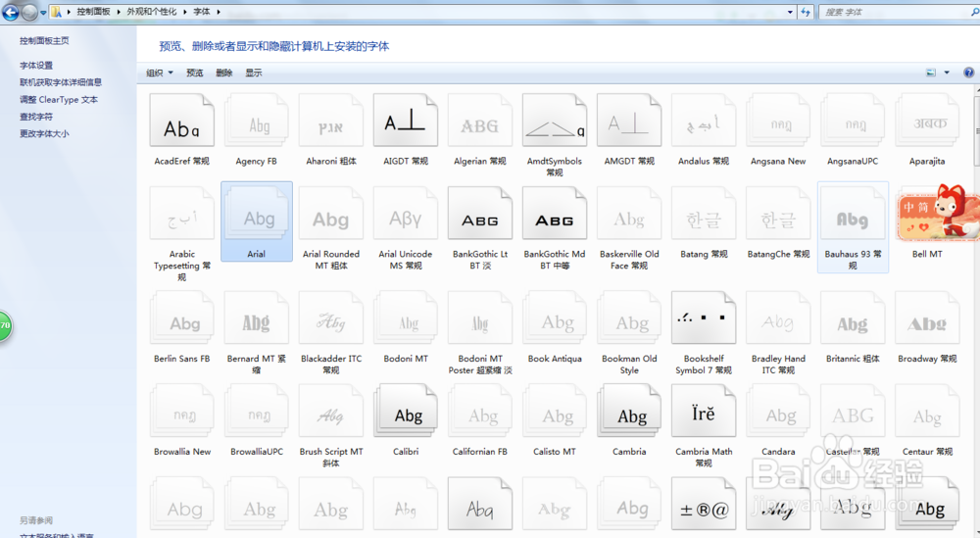Select the Andalus font icon
The width and height of the screenshot is (980, 538).
tap(703, 121)
